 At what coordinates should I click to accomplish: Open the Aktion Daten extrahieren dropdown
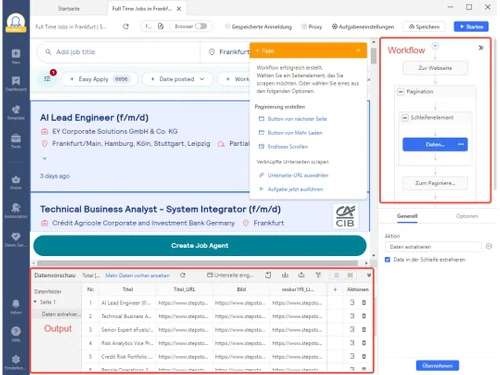(x=433, y=247)
